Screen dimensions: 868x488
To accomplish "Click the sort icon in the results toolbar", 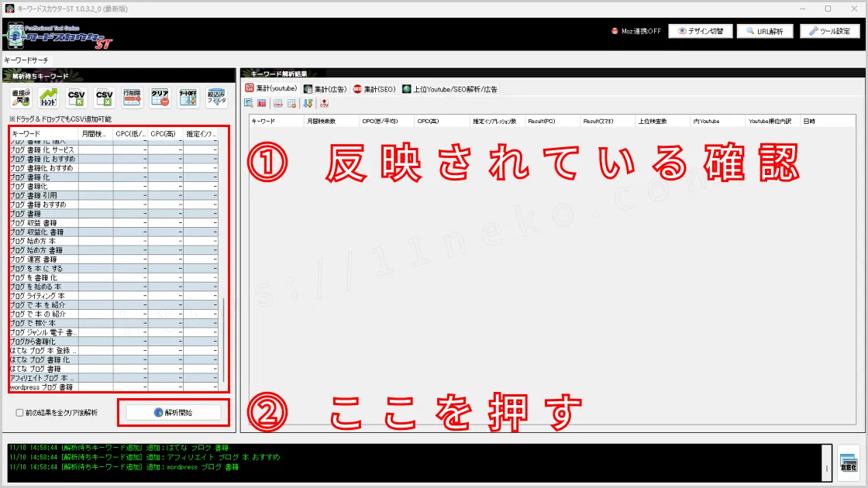I will pos(308,103).
